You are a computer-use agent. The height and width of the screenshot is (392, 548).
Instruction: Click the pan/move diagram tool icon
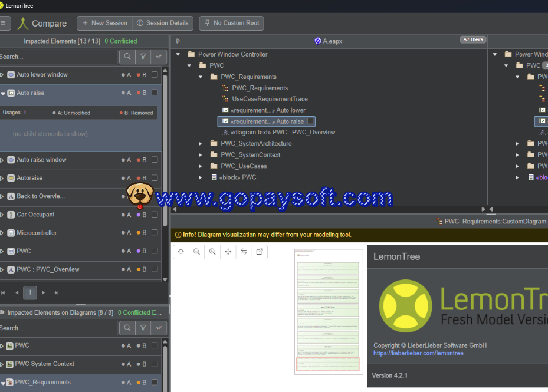point(228,252)
